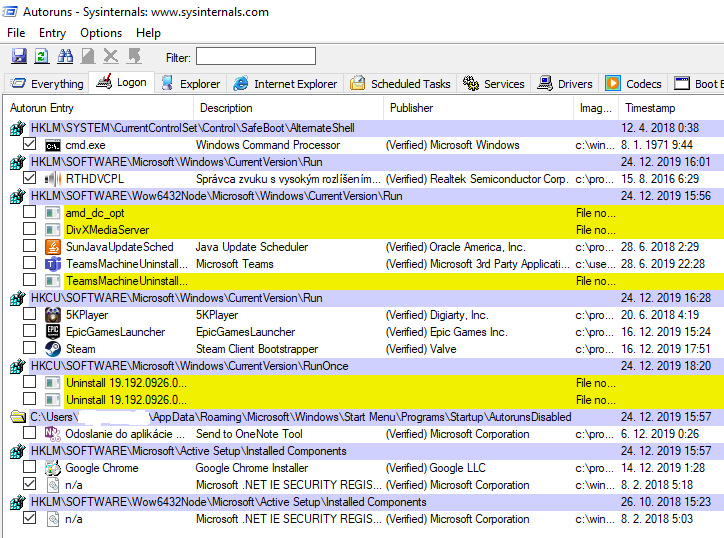
Task: Open the Options menu
Action: [101, 33]
